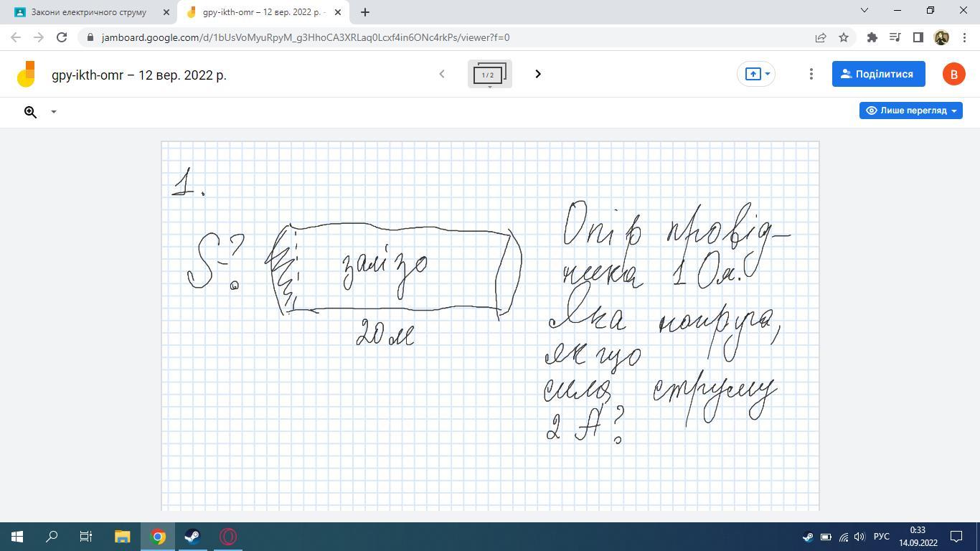Open Steam from the taskbar
The height and width of the screenshot is (551, 980).
(192, 537)
